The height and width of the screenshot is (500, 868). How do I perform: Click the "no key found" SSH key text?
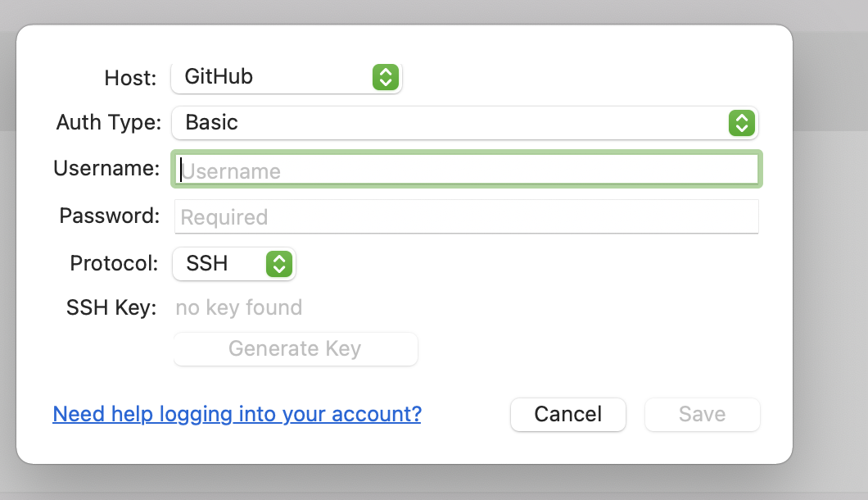pyautogui.click(x=239, y=307)
